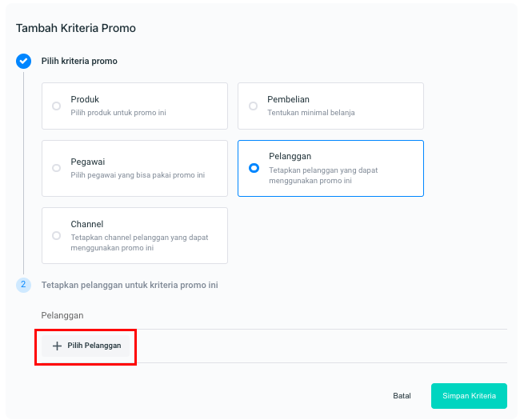
Task: Click 'Tentukan minimal belanja' description in Pembelian card
Action: point(311,113)
